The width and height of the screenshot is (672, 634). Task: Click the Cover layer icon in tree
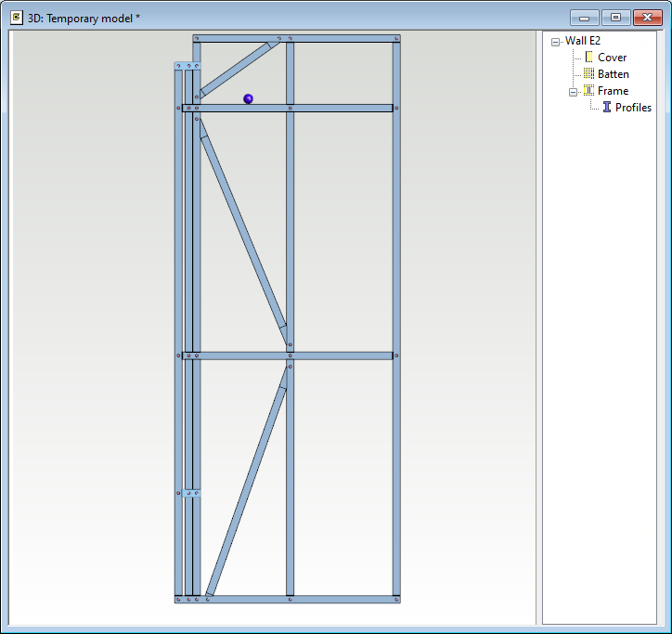pos(588,58)
